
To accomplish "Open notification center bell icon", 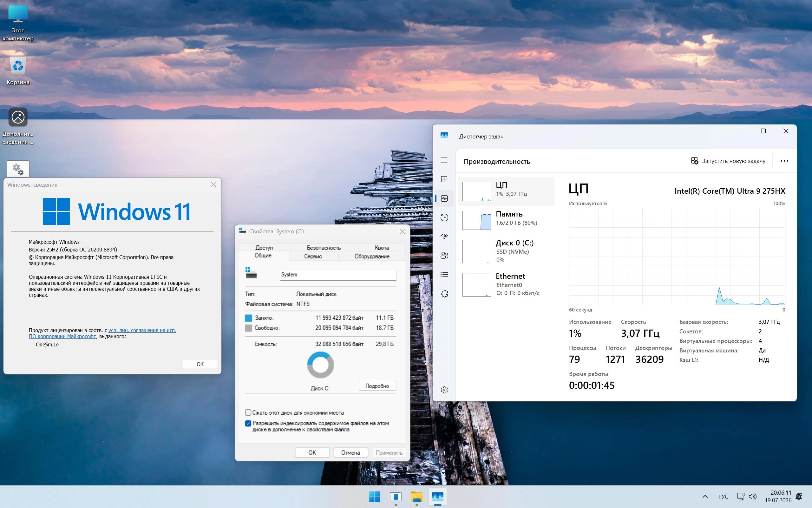I will pyautogui.click(x=799, y=497).
